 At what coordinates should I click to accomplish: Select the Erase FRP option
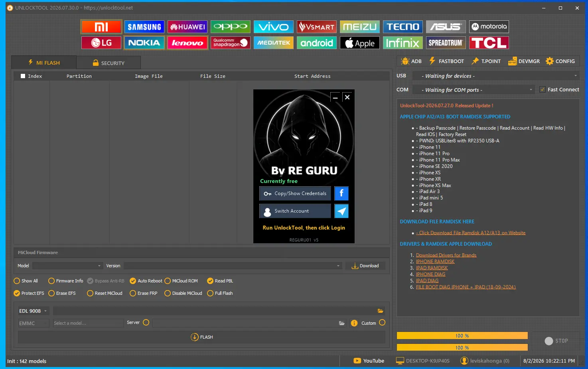(144, 293)
